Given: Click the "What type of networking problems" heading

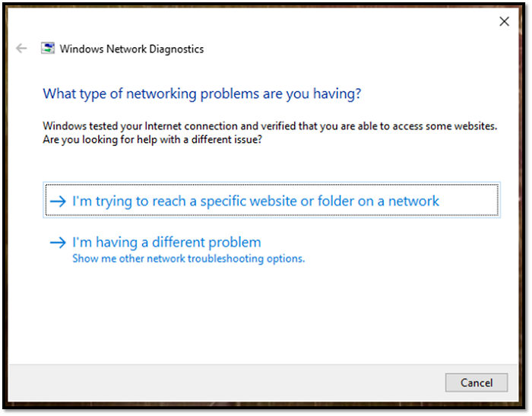Looking at the screenshot, I should (201, 94).
